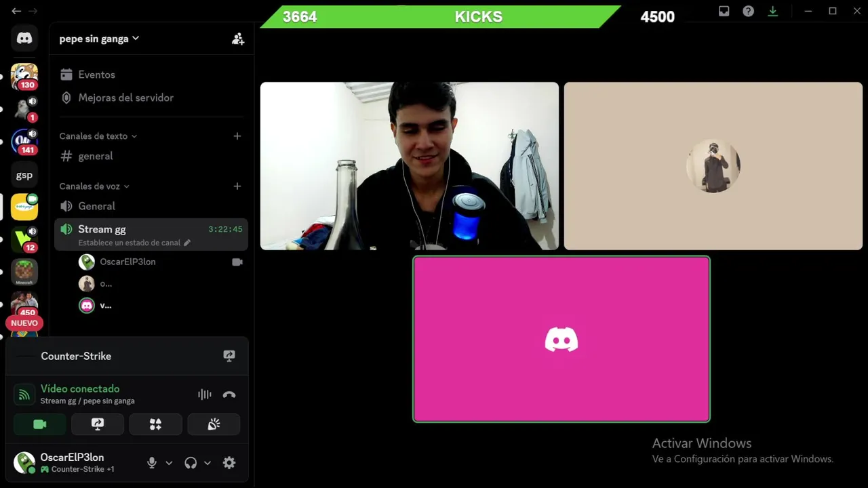
Task: Open the pepe sin ganga server menu
Action: [99, 39]
